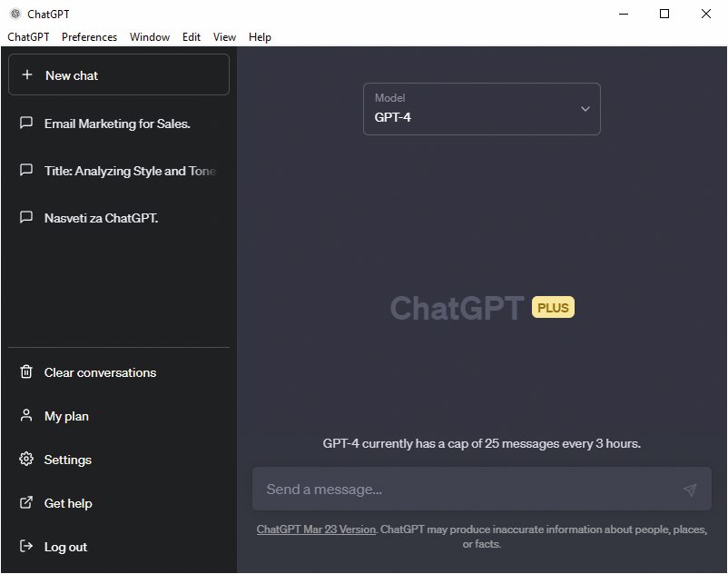Open My plan

click(119, 416)
